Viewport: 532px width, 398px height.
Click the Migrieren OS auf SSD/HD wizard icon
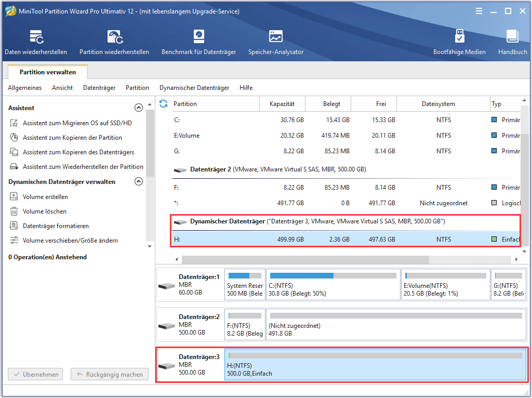click(14, 123)
